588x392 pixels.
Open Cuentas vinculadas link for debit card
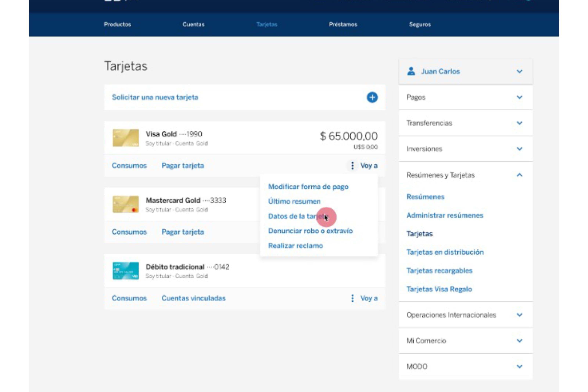click(193, 298)
